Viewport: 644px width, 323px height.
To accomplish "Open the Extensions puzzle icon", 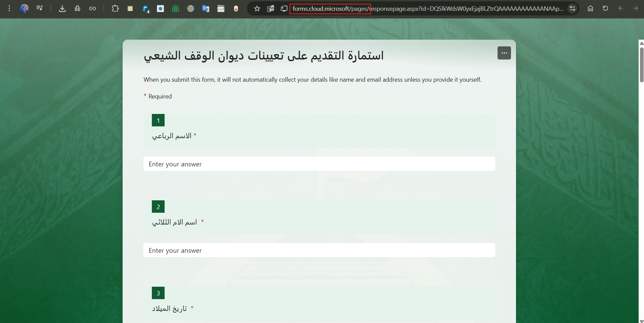I will click(115, 8).
